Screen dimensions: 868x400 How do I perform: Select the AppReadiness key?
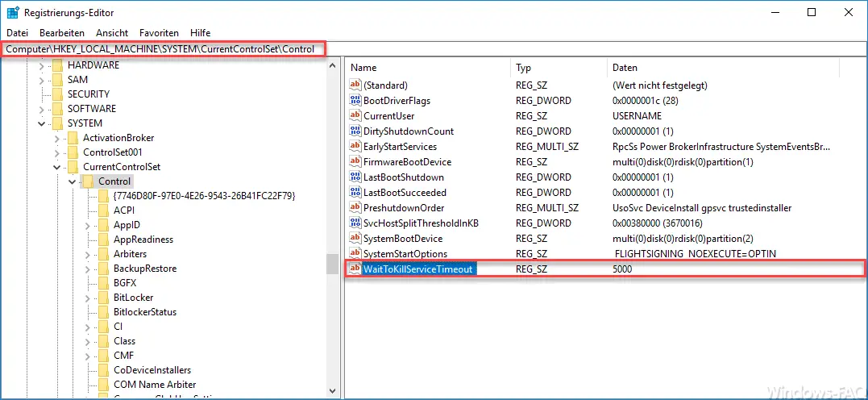click(143, 240)
